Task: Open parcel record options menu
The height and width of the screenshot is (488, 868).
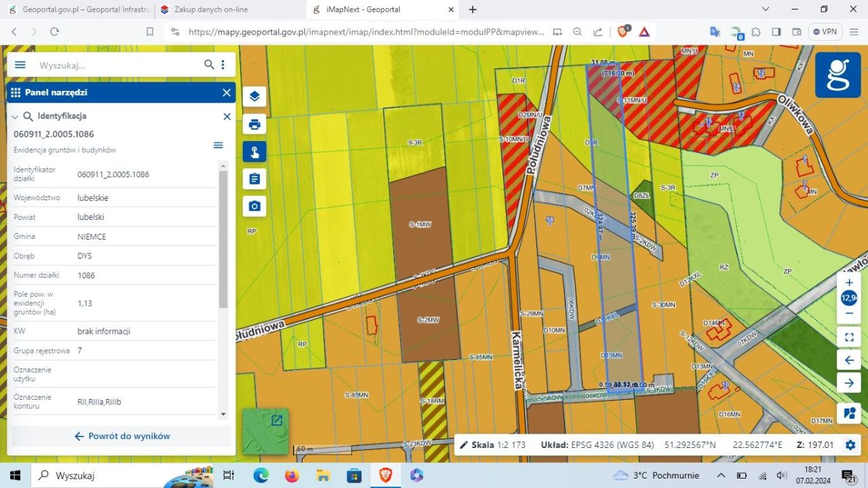Action: pos(218,145)
